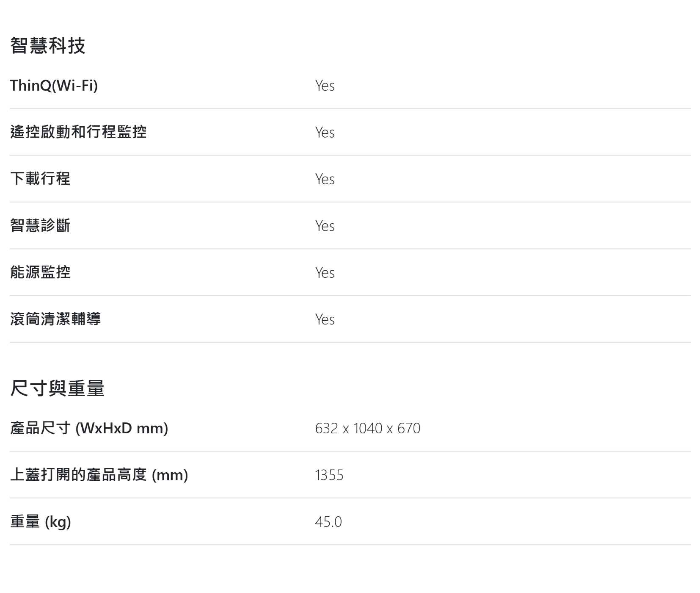The image size is (700, 593).
Task: Click the ThinQ(Wi-Fi) spec label
Action: tap(54, 86)
